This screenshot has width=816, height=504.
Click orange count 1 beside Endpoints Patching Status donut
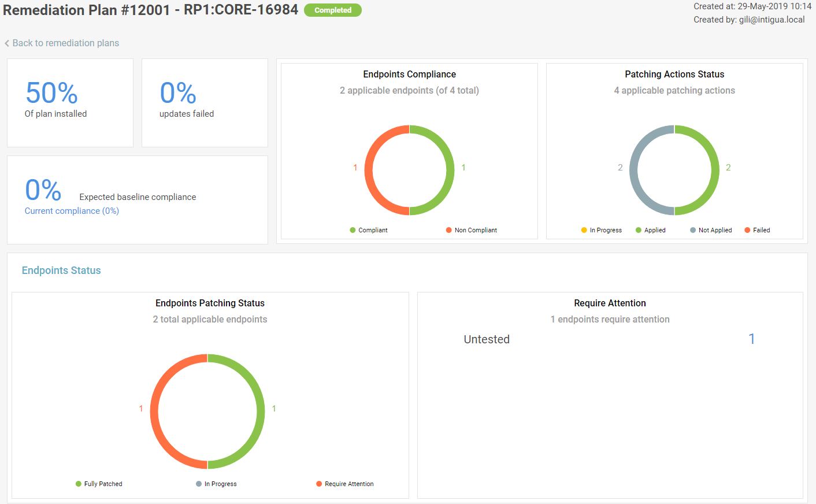(140, 409)
